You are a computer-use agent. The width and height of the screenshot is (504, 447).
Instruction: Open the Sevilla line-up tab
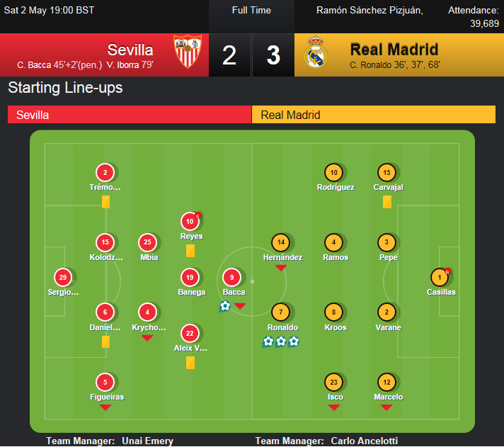(130, 115)
